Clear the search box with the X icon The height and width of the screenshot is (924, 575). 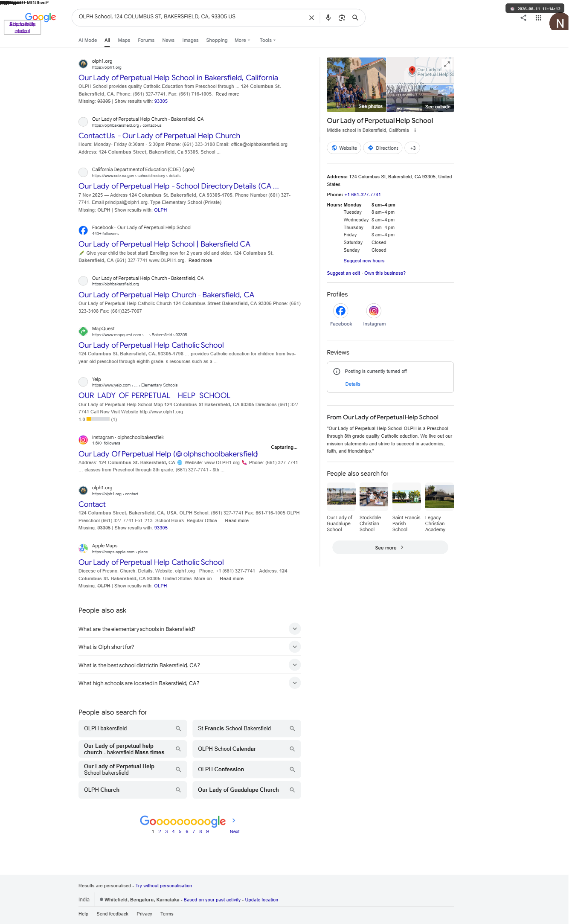click(x=311, y=17)
